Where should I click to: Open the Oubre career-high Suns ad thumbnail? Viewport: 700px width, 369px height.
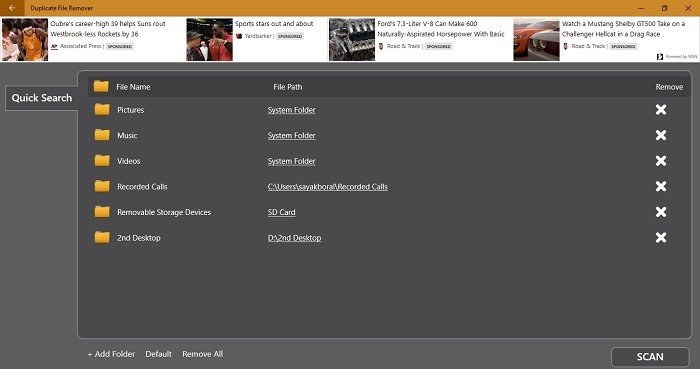25,39
